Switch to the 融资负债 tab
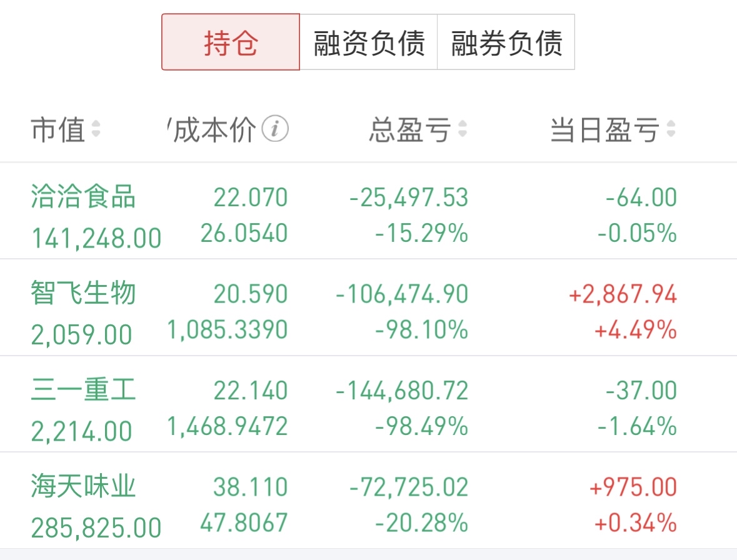 point(369,42)
